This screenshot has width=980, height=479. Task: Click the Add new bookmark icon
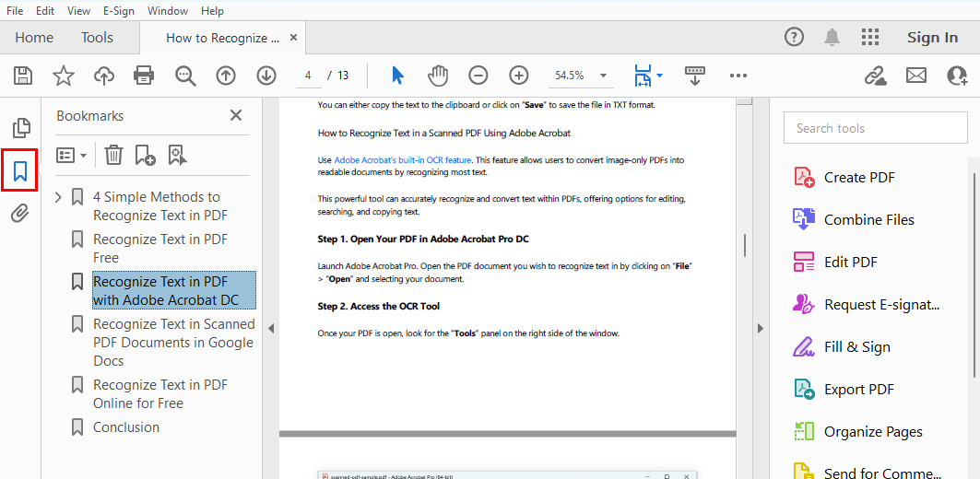145,155
